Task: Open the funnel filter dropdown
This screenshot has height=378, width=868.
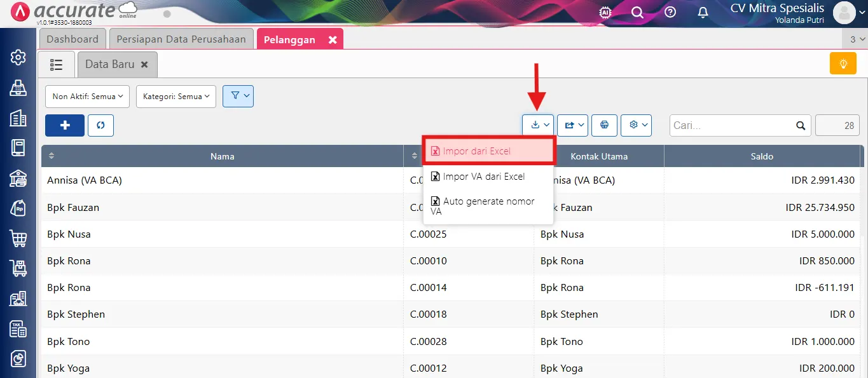Action: tap(238, 96)
